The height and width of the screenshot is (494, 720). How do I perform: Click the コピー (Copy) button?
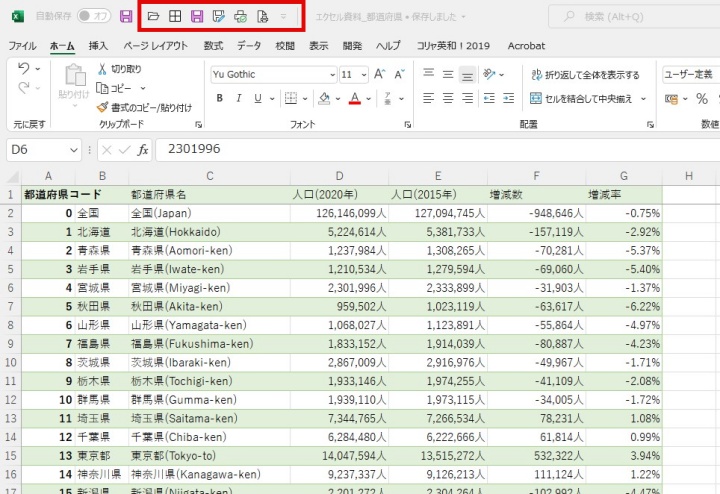pyautogui.click(x=114, y=88)
